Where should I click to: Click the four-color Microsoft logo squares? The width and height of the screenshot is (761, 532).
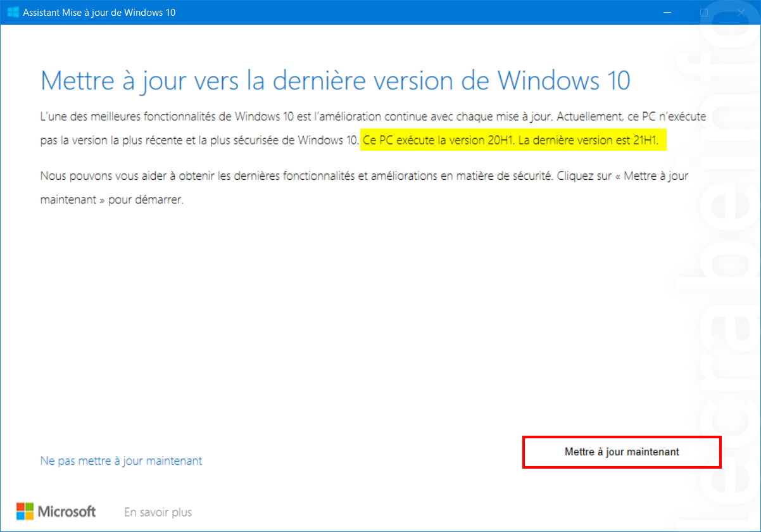pyautogui.click(x=25, y=511)
